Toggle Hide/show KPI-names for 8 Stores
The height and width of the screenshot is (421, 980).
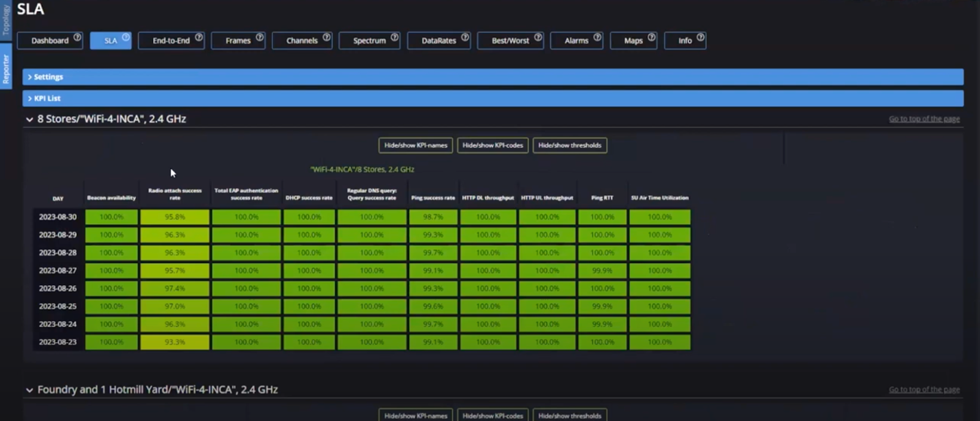(x=415, y=146)
